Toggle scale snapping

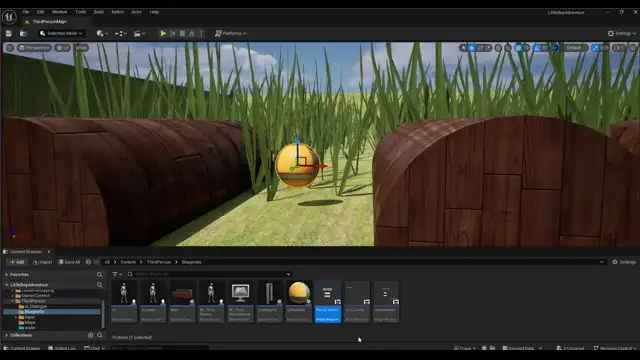[596, 48]
